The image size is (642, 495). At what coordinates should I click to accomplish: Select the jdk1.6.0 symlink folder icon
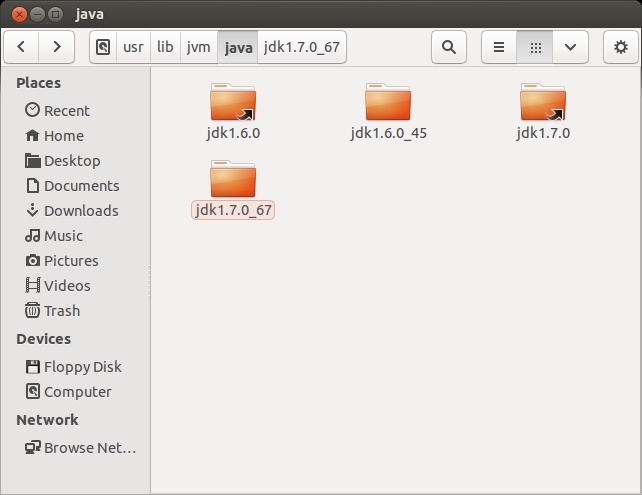(x=233, y=102)
